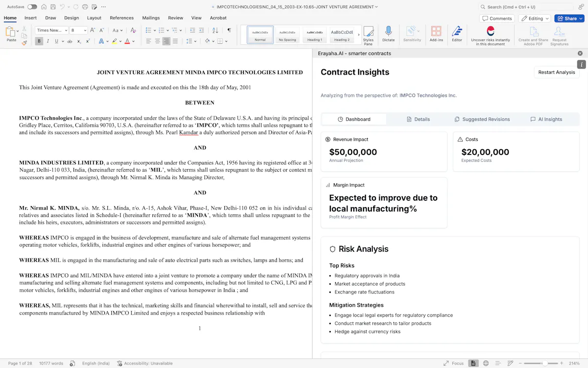Viewport: 588px width, 368px height.
Task: Close the Erayaha.AI side panel
Action: click(x=580, y=53)
